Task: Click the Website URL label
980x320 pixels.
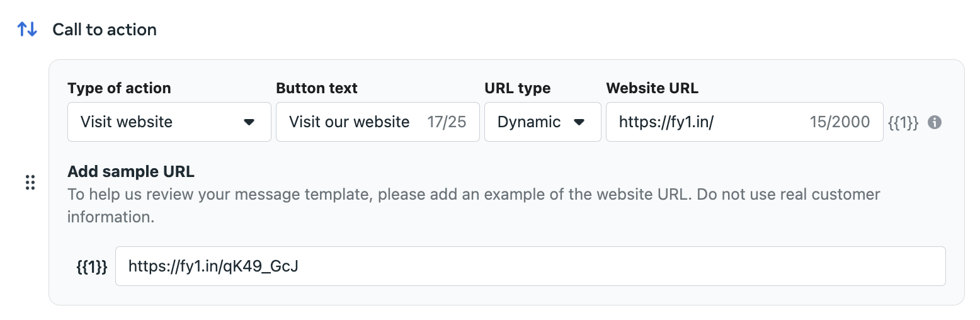Action: tap(652, 88)
